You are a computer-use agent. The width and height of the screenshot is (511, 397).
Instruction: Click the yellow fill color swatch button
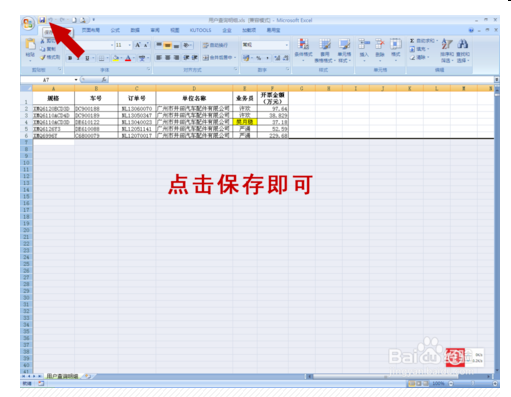click(115, 58)
